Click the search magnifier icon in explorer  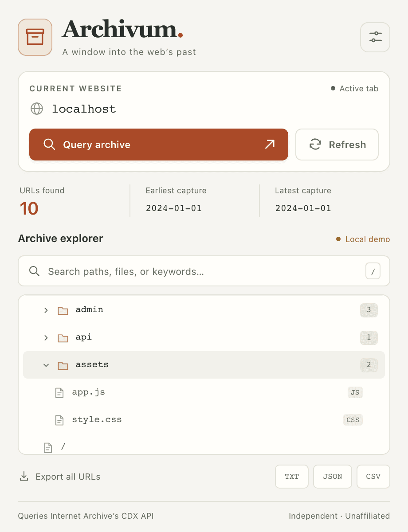(x=35, y=271)
